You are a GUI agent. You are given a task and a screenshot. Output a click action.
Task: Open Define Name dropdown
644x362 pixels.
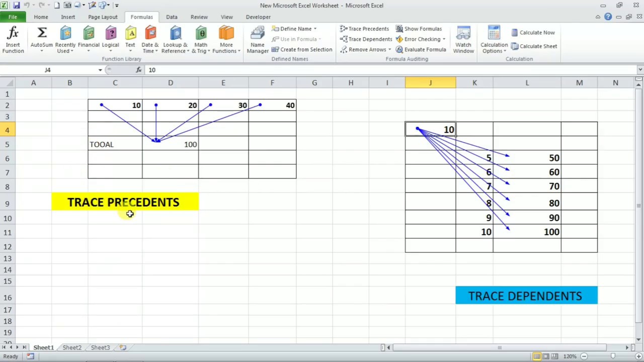coord(315,29)
